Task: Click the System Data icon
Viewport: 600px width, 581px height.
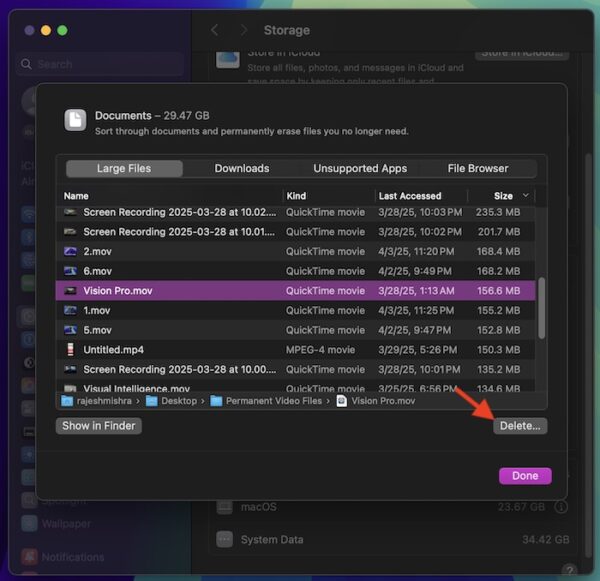Action: tap(225, 540)
